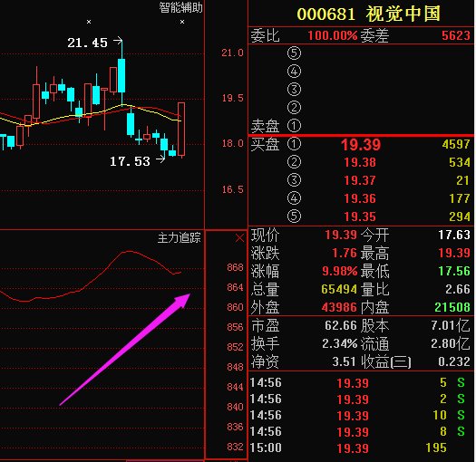This screenshot has height=462, width=476.
Task: Click the 832 indicator axis label
Action: 235,447
